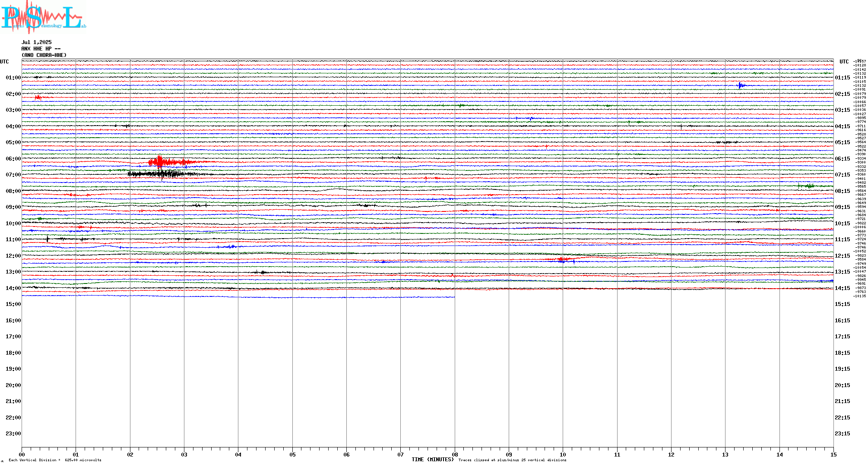
Task: Select the 04:00 hour label
Action: point(13,126)
